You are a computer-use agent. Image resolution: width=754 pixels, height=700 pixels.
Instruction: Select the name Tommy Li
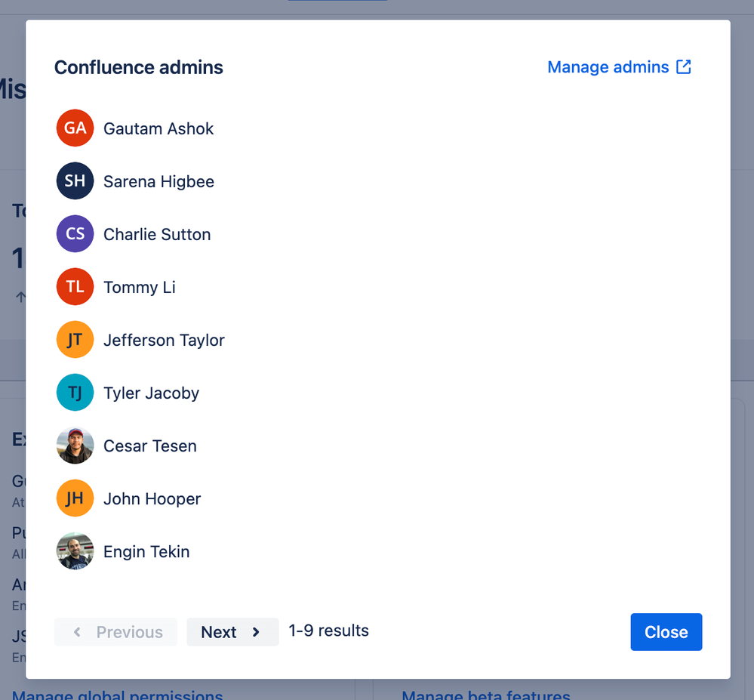tap(140, 288)
